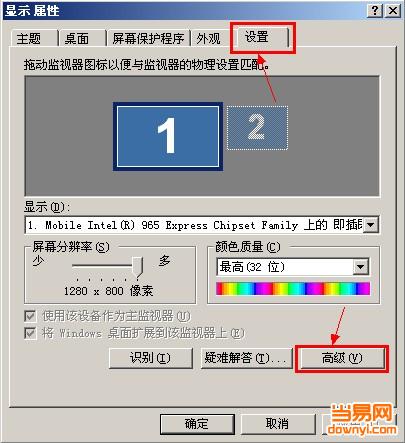Expand the 显示 adapter dropdown arrow
This screenshot has height=443, width=405.
(x=370, y=225)
